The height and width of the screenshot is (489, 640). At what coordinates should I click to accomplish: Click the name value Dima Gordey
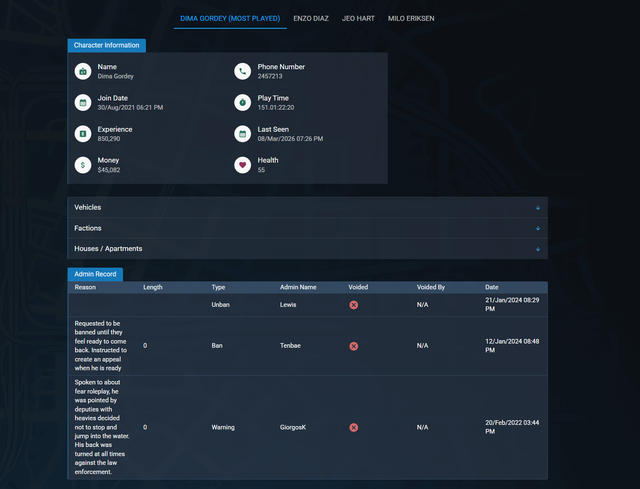[116, 76]
